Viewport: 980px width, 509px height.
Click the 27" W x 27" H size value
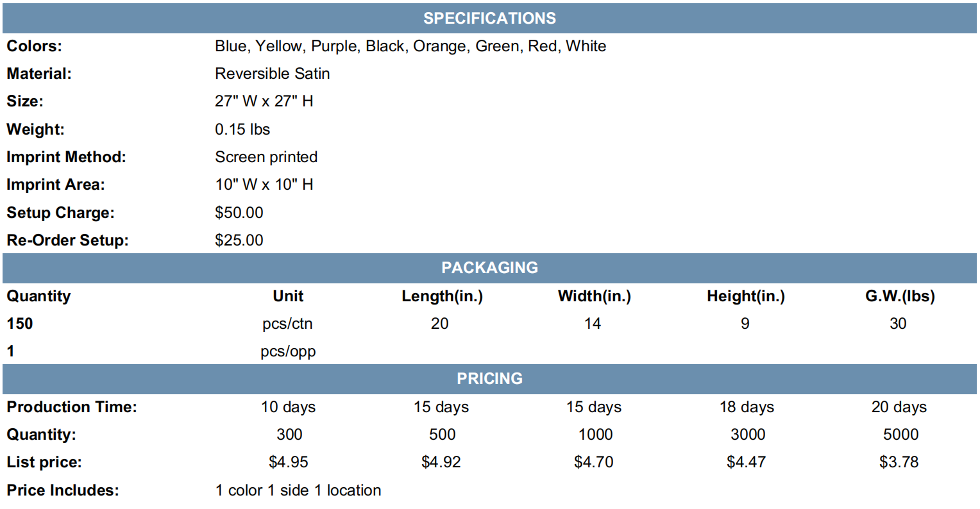[x=264, y=101]
